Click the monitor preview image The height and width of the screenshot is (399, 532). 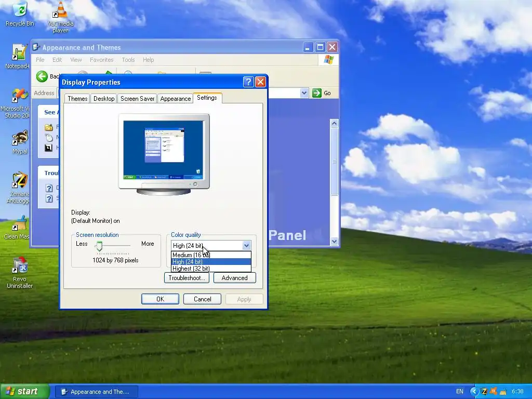164,154
